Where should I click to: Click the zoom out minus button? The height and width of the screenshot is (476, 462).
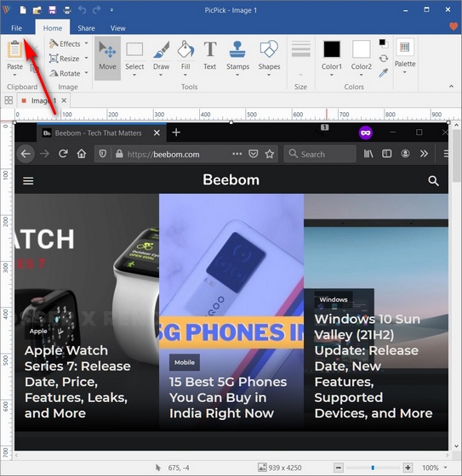(339, 467)
